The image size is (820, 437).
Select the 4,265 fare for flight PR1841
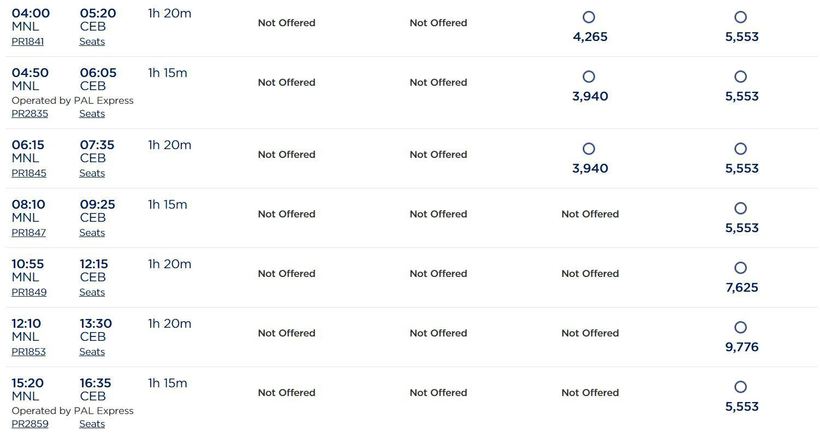pyautogui.click(x=588, y=17)
